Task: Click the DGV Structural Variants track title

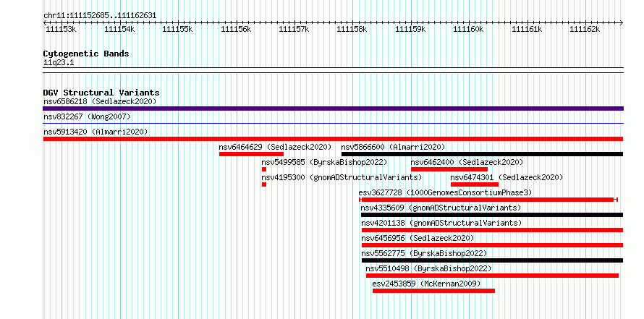Action: point(101,93)
